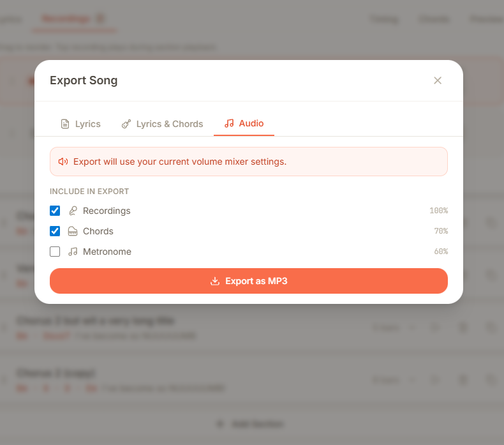Uncheck the Recordings checkbox
This screenshot has width=504, height=445.
click(x=55, y=211)
